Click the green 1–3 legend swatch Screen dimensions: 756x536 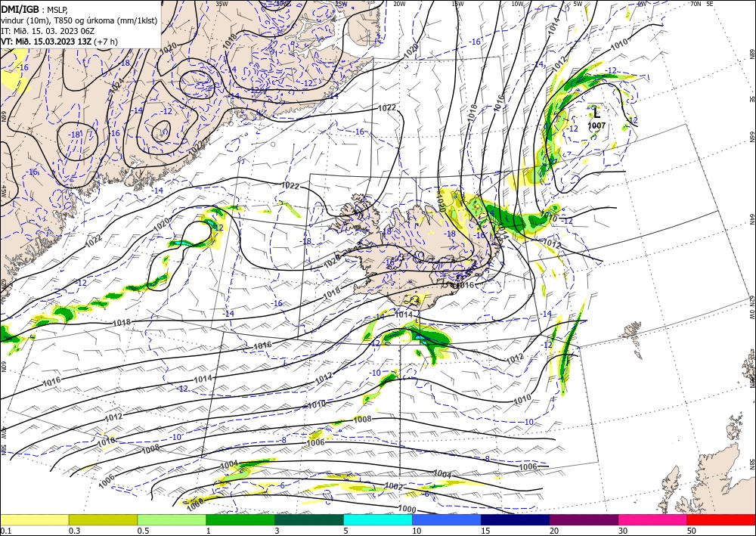[240, 519]
